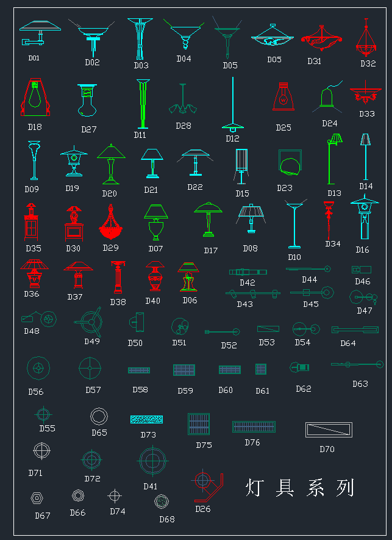This screenshot has width=392, height=540.
Task: Click the 灯具系列 title text
Action: click(299, 488)
